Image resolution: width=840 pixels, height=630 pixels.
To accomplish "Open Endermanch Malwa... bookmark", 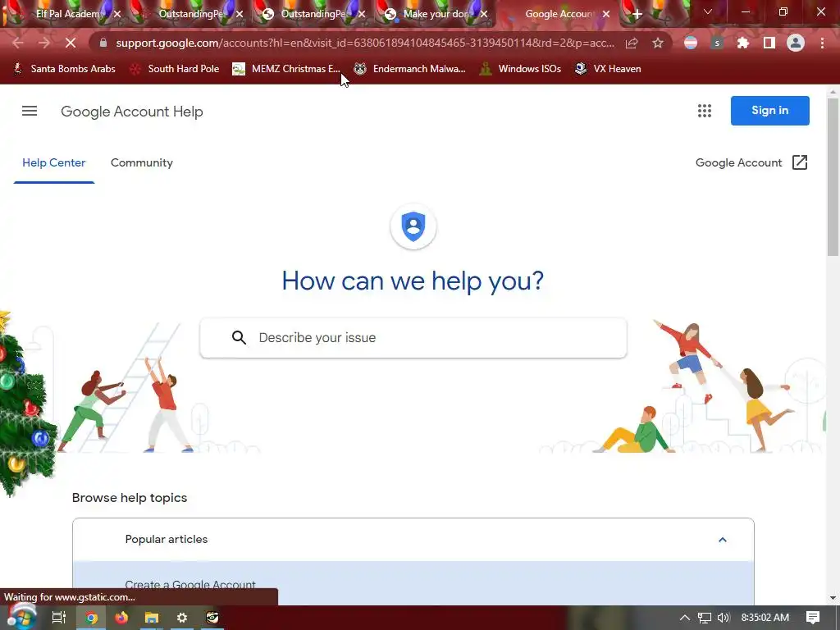I will (x=410, y=69).
